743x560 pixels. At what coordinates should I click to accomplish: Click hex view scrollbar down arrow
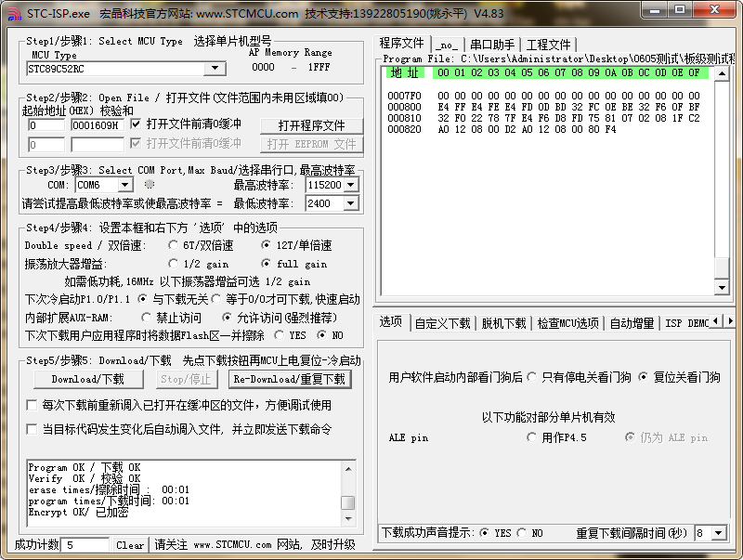pyautogui.click(x=722, y=287)
